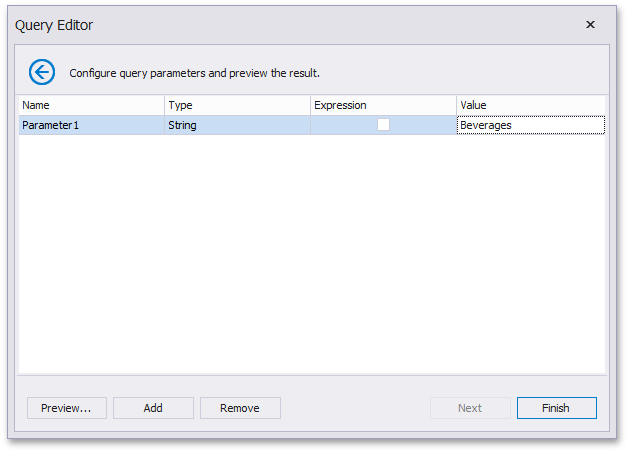Click the Value column header
Image resolution: width=630 pixels, height=454 pixels.
pos(530,105)
